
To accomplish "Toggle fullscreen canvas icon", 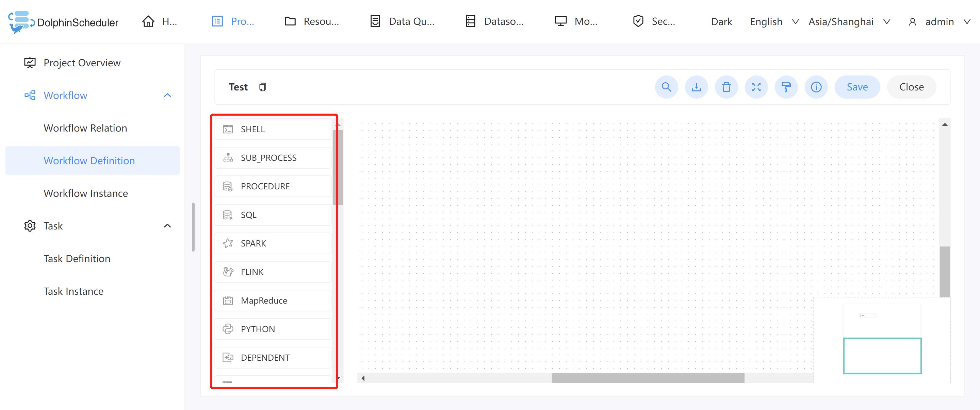I will click(x=756, y=87).
